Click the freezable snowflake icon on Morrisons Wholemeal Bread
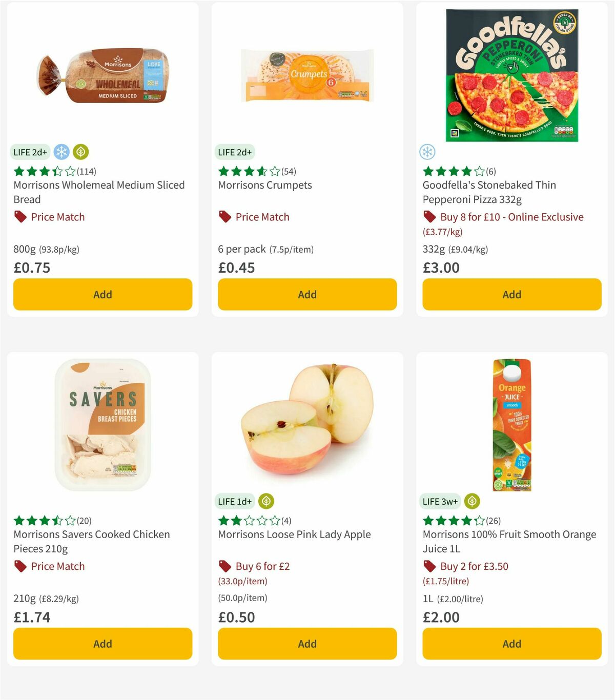The width and height of the screenshot is (615, 700). 61,152
